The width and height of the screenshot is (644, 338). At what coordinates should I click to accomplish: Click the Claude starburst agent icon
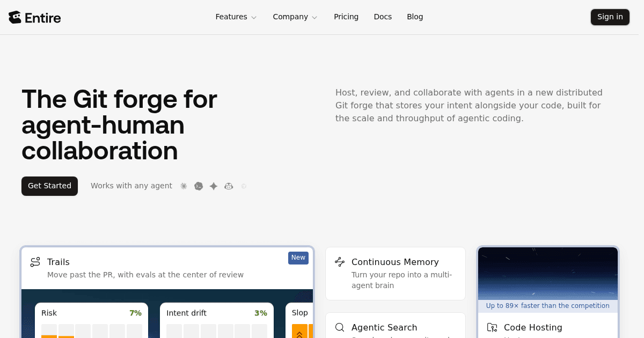pos(184,186)
